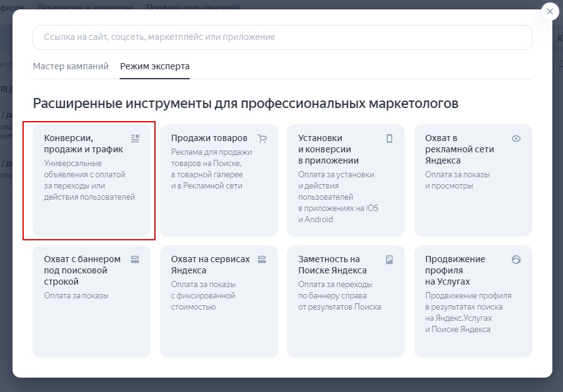The width and height of the screenshot is (563, 392).
Task: Click the helm icon on Продвижение профиля card
Action: (x=516, y=259)
